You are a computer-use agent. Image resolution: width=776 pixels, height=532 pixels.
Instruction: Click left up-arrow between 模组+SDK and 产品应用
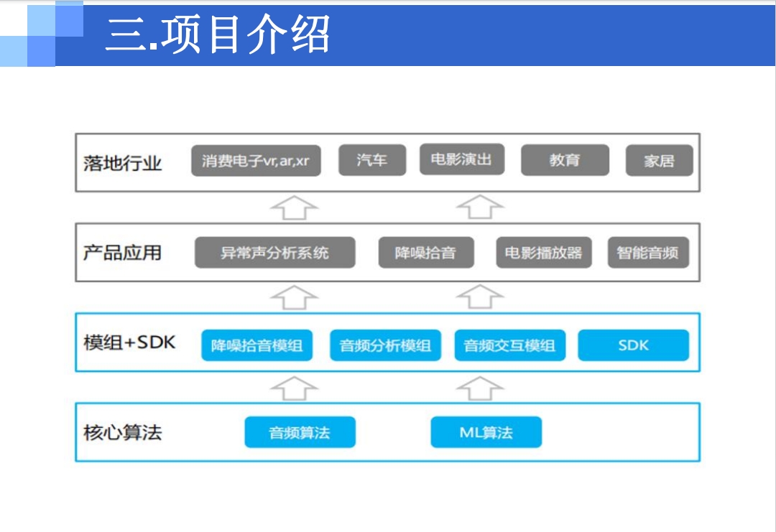pyautogui.click(x=294, y=297)
